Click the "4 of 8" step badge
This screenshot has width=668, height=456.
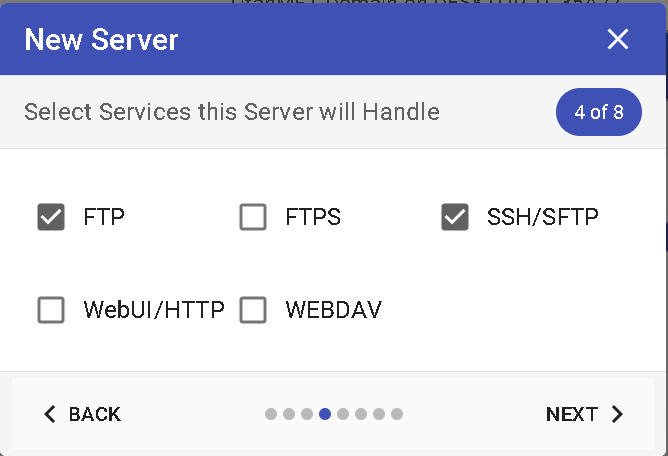point(599,112)
